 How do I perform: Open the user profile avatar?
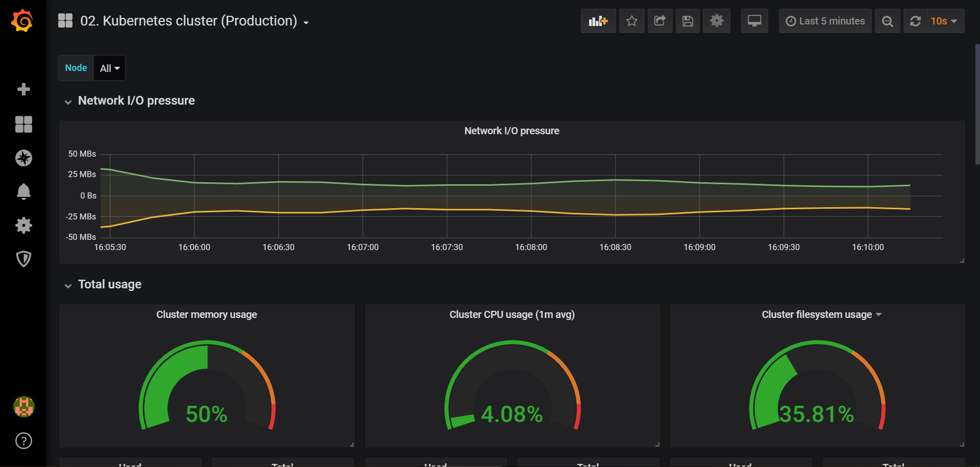(23, 407)
